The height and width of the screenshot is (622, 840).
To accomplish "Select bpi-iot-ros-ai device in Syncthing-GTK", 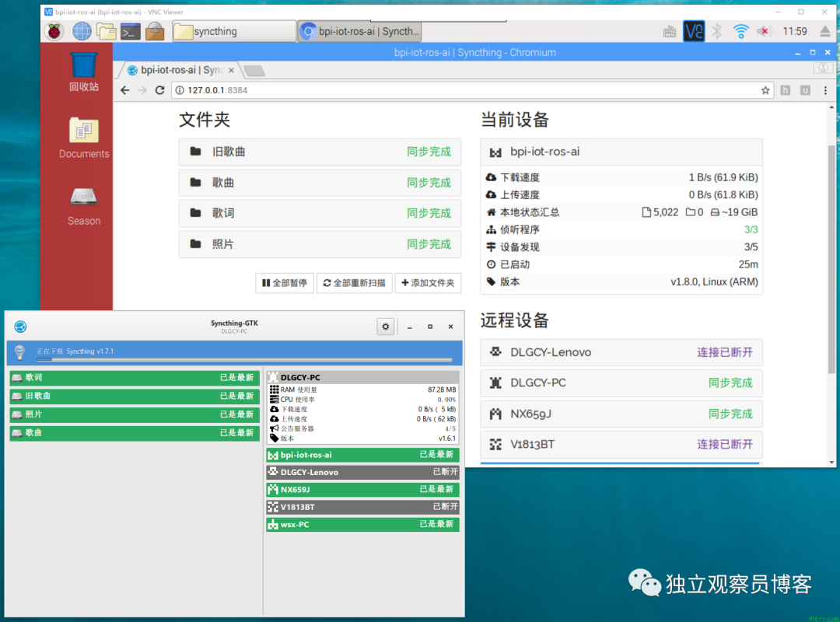I will (x=362, y=455).
